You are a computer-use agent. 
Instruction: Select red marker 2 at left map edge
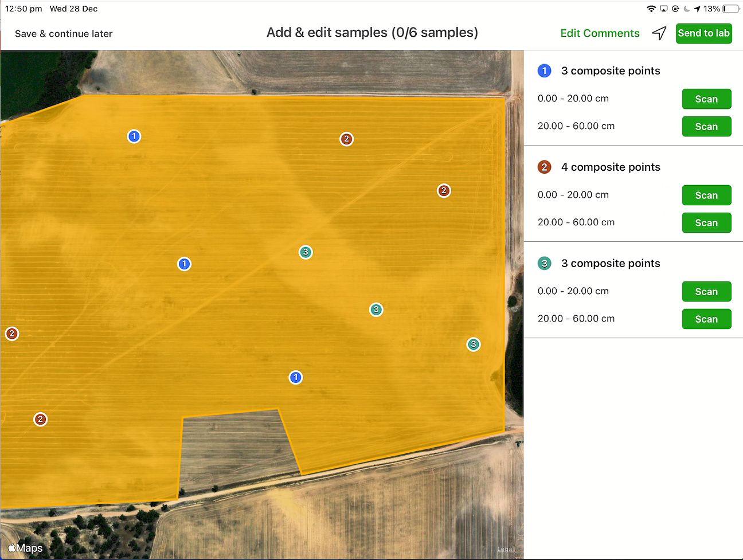tap(12, 334)
